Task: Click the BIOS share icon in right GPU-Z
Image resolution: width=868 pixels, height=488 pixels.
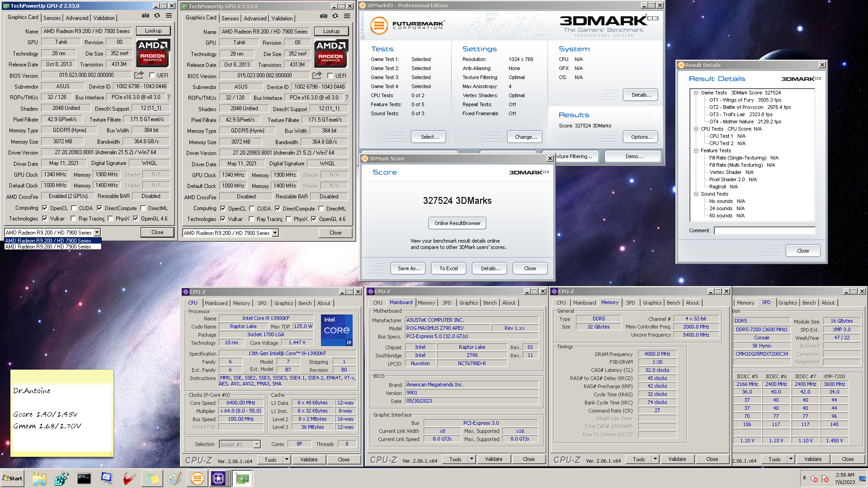Action: tap(317, 75)
